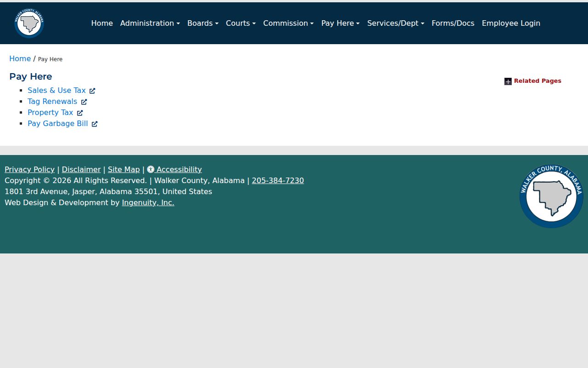Image resolution: width=588 pixels, height=368 pixels.
Task: Click the phone number 205-384-7230
Action: 278,180
